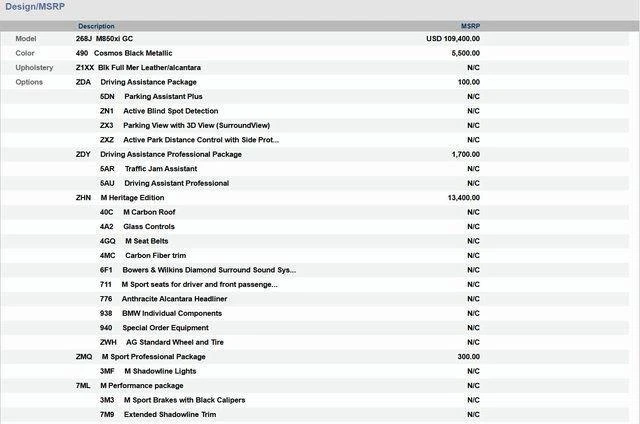Click the MSRP column header
The image size is (640, 424).
470,26
